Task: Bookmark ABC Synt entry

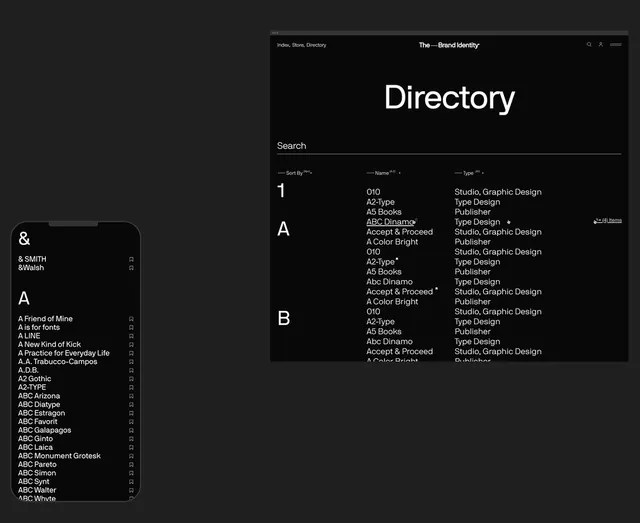Action: [x=131, y=482]
